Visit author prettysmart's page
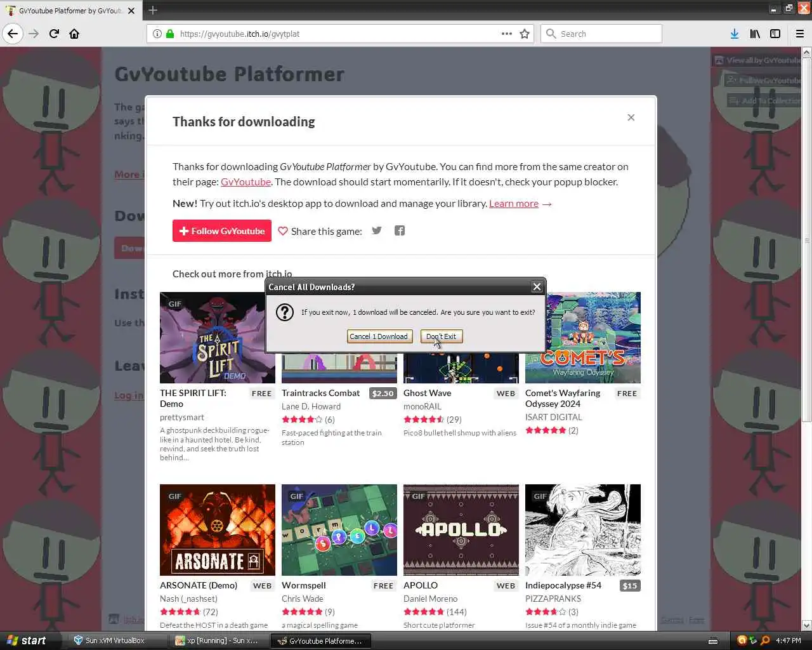The image size is (812, 650). [x=182, y=417]
